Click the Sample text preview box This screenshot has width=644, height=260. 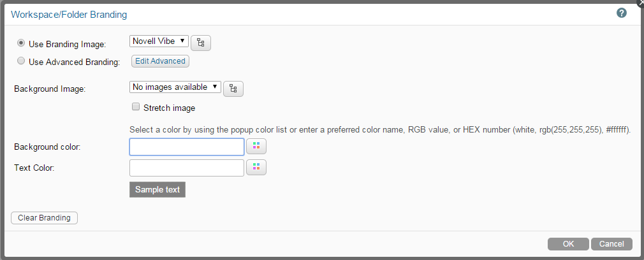coord(157,189)
